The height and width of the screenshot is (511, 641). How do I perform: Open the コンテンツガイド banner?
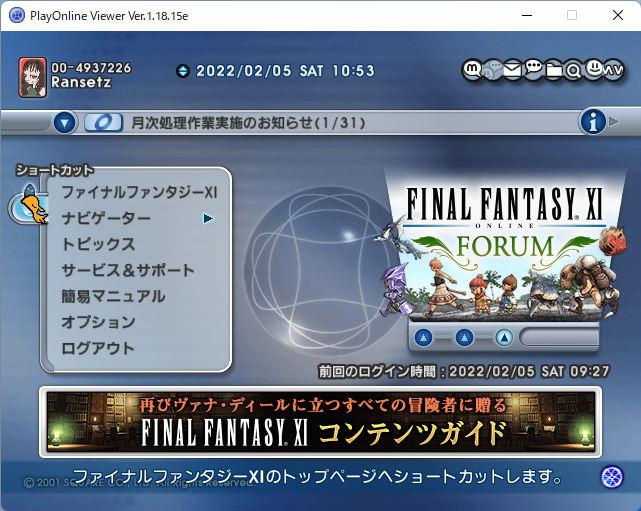tap(320, 421)
